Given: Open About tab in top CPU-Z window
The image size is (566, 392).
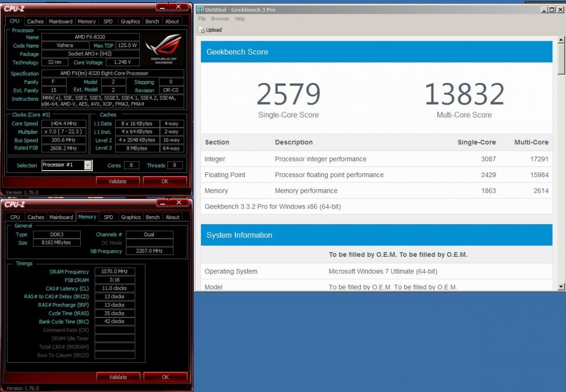Looking at the screenshot, I should point(172,21).
